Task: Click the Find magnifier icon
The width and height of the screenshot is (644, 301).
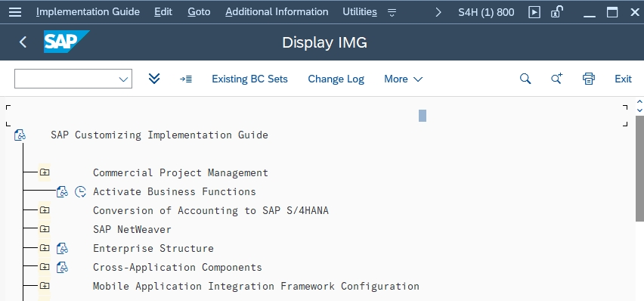Action: click(525, 79)
